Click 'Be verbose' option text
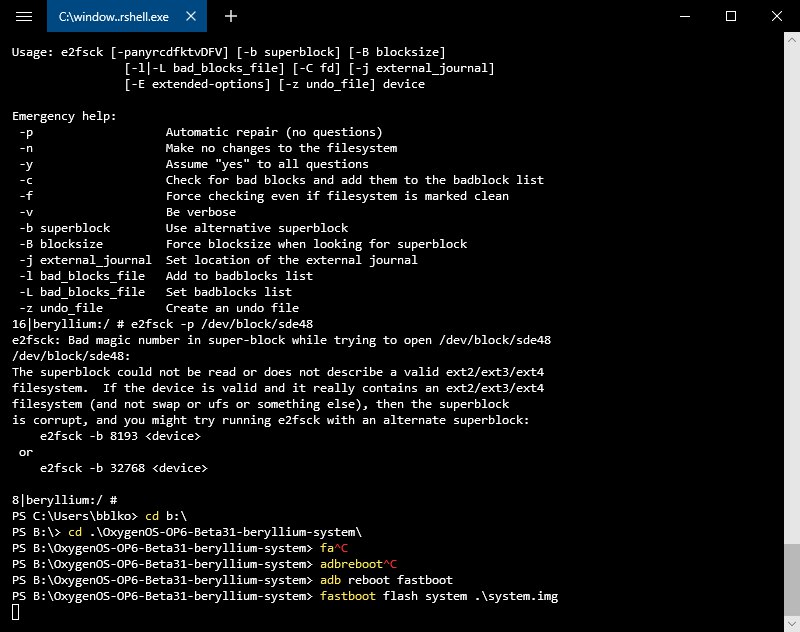800x632 pixels. [x=201, y=212]
